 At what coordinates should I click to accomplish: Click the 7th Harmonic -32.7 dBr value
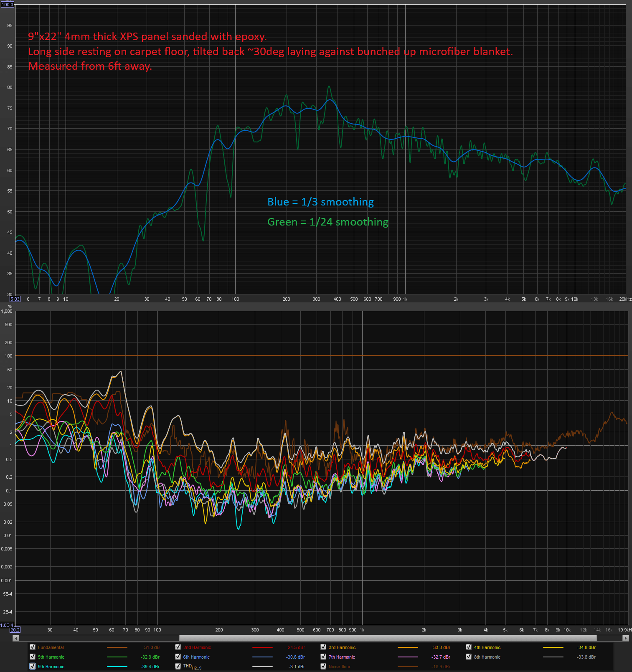[x=441, y=657]
